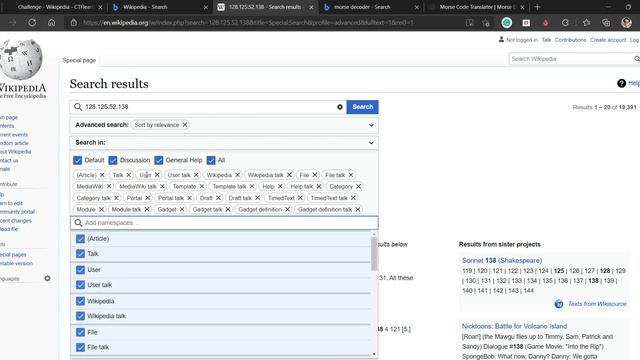Image resolution: width=640 pixels, height=360 pixels.
Task: Toggle the Default checkbox
Action: click(78, 160)
